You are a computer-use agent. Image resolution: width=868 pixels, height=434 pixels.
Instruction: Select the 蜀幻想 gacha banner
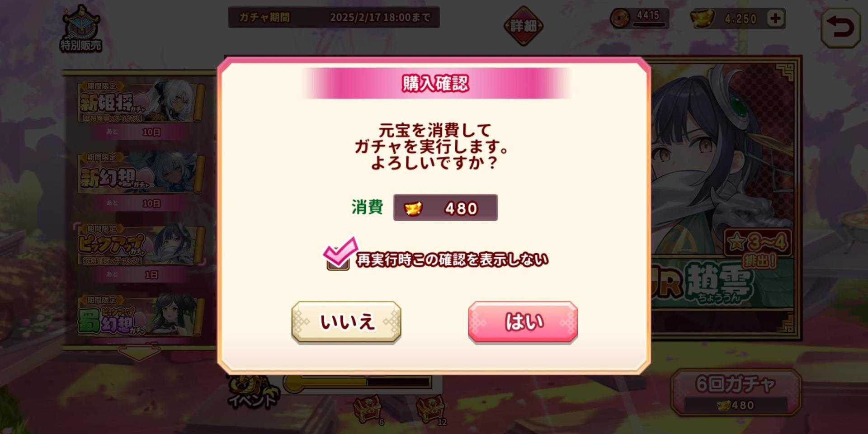pyautogui.click(x=140, y=316)
